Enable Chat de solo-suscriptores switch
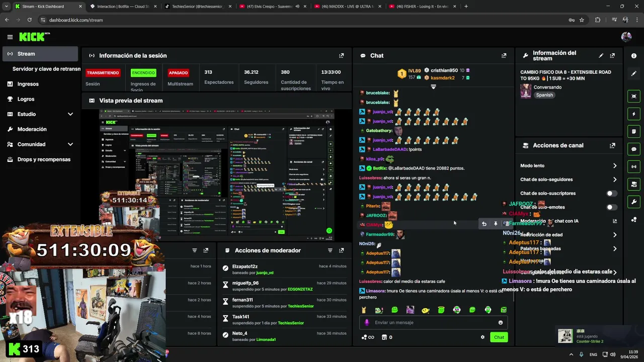The width and height of the screenshot is (644, 362). point(611,193)
